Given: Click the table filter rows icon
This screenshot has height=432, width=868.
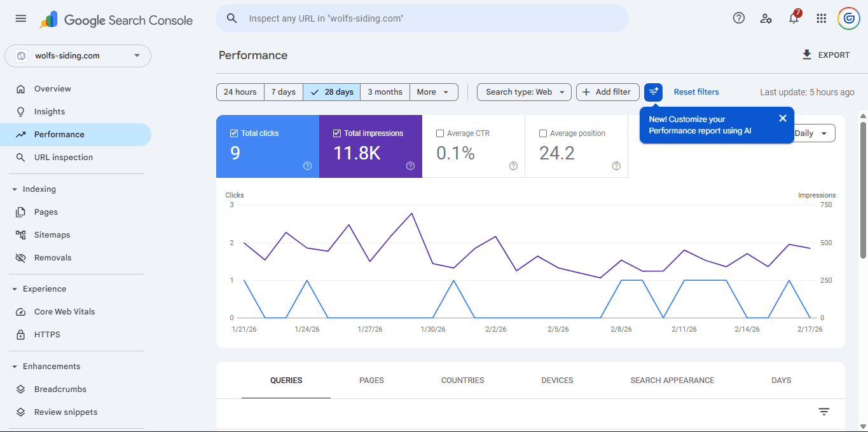Looking at the screenshot, I should point(824,412).
